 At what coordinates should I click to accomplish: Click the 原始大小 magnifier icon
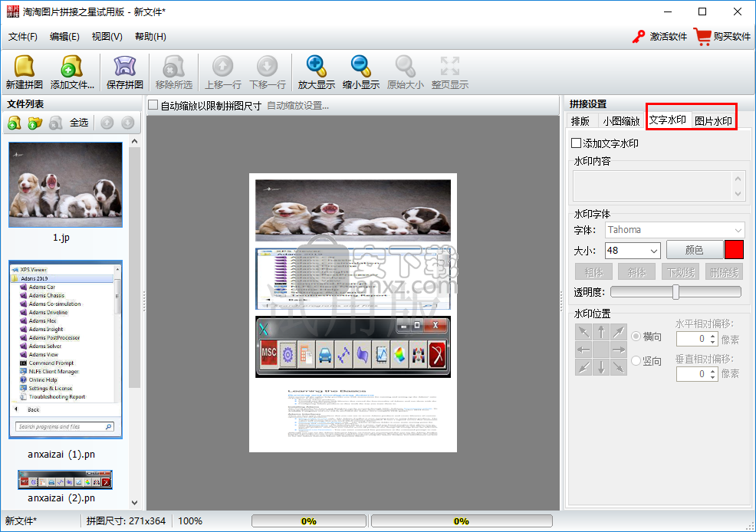click(405, 66)
